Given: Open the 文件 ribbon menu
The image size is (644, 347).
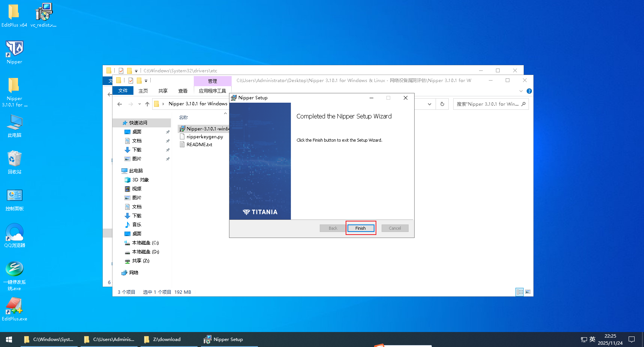Looking at the screenshot, I should pos(123,91).
